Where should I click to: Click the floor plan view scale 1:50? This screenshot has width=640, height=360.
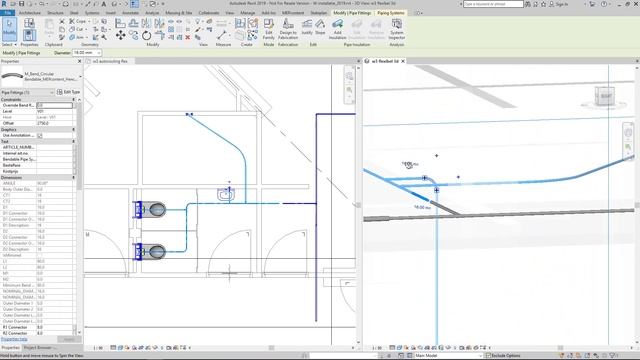[x=98, y=348]
